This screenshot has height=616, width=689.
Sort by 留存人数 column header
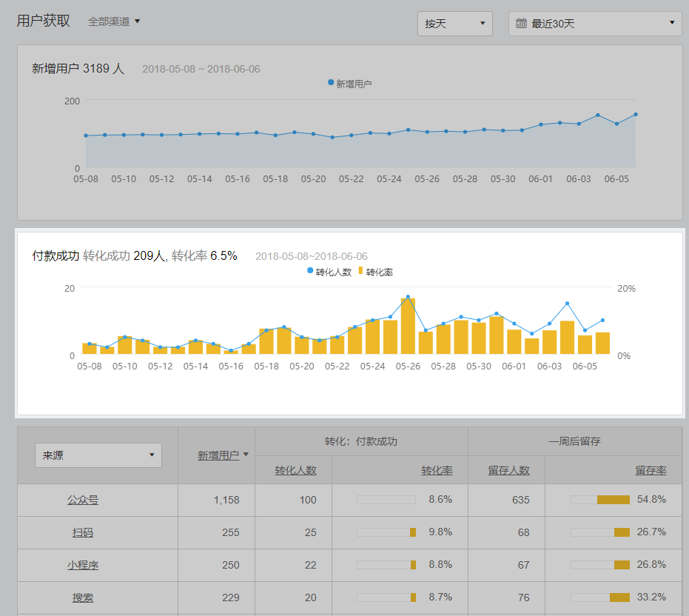(x=508, y=470)
